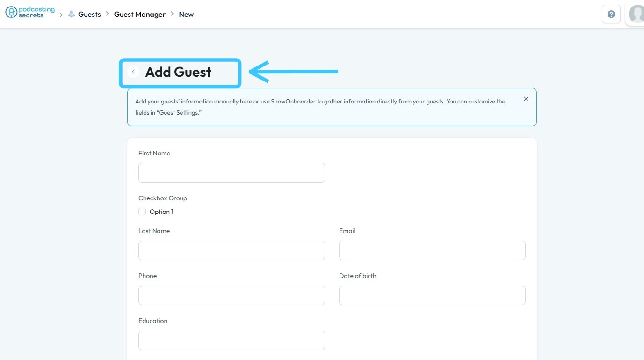The image size is (644, 360).
Task: Focus the Phone input field
Action: point(232,295)
